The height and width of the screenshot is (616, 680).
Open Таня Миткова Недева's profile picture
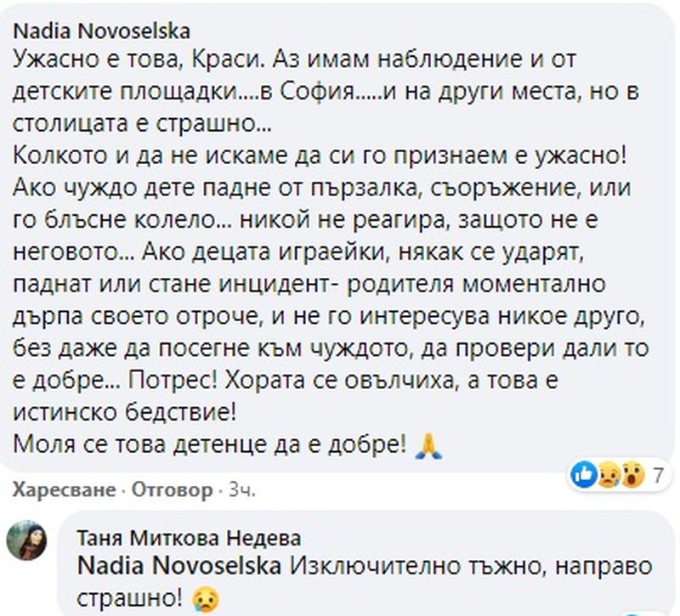point(27,540)
